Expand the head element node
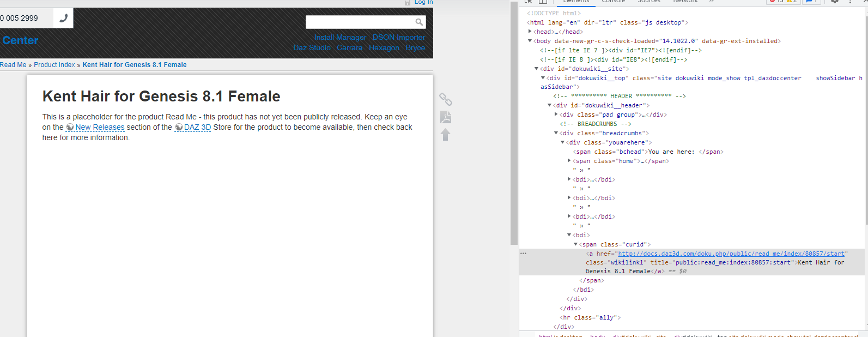 pyautogui.click(x=530, y=32)
